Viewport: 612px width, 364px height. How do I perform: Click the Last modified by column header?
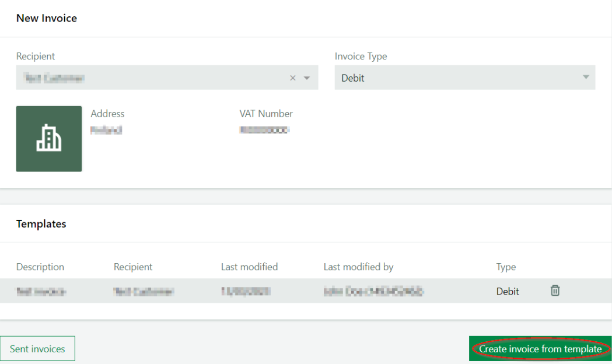click(358, 267)
